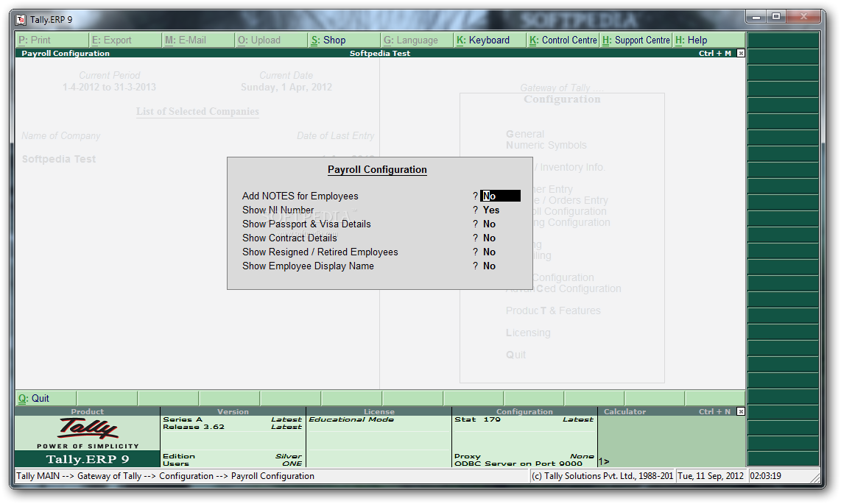
Task: Click ODBC Server on Port 9000
Action: pos(518,464)
